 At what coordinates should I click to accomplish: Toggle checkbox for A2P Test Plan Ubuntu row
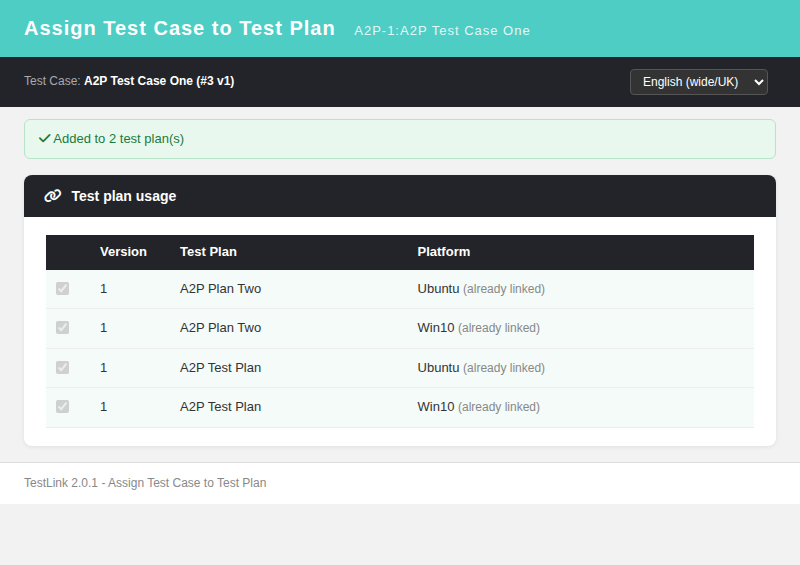tap(62, 367)
